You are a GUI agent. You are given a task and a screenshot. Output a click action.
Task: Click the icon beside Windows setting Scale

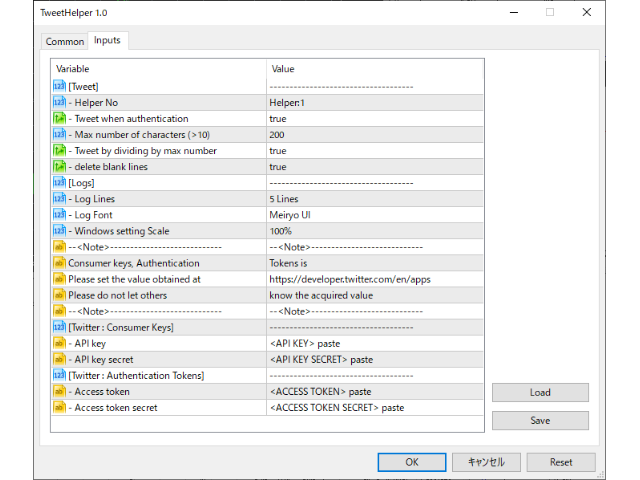[x=59, y=231]
